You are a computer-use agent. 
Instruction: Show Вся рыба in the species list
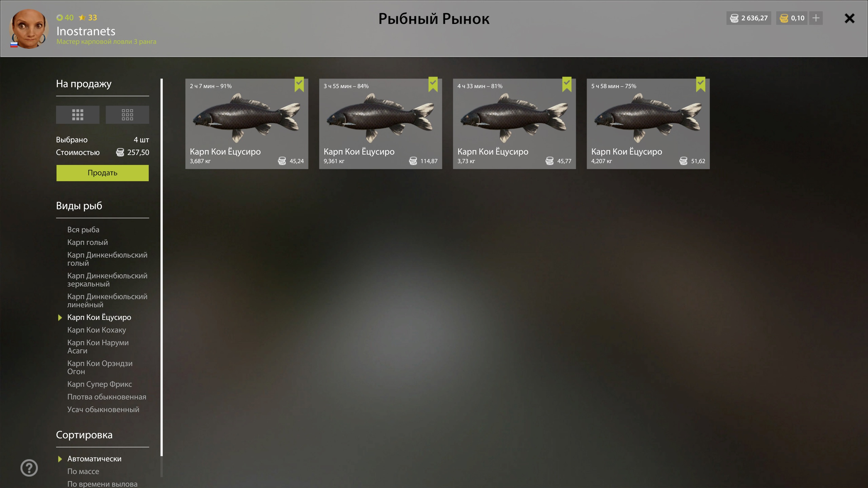[x=83, y=229]
